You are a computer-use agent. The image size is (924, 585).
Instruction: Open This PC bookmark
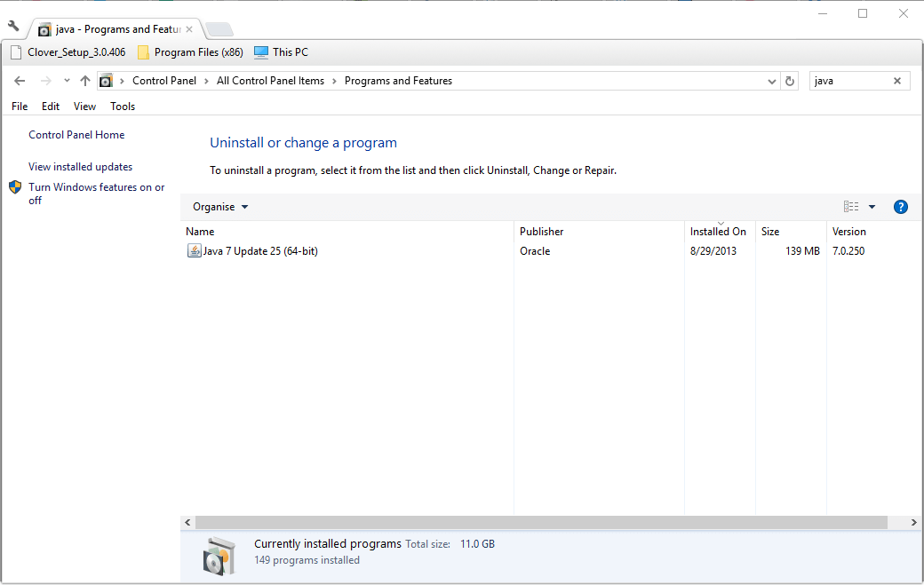coord(281,52)
